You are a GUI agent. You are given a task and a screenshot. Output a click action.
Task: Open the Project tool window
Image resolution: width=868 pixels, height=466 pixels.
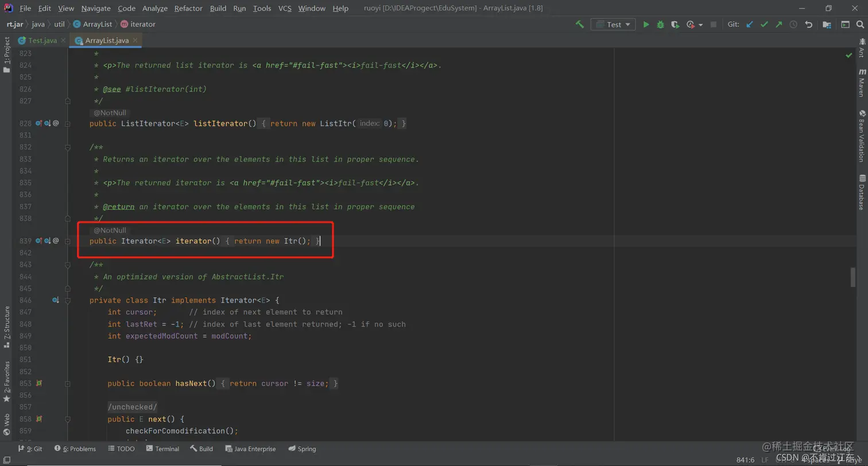click(x=6, y=55)
